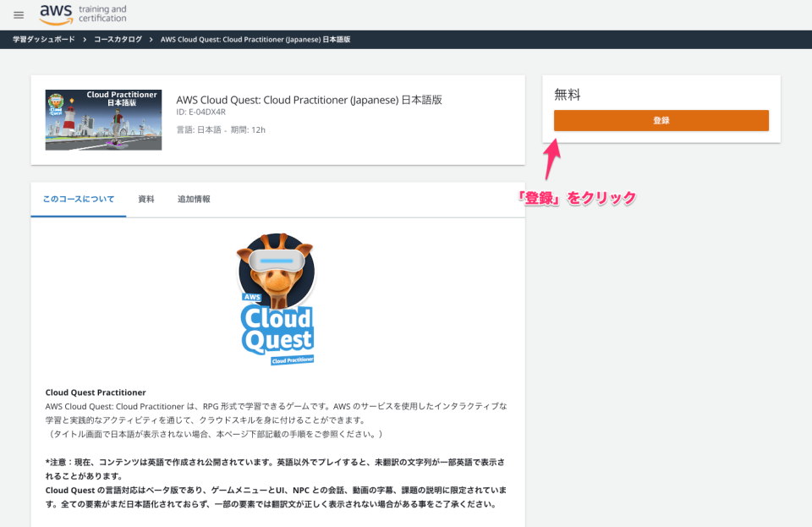Click the breadcrumb chevron after コースカタログ

tap(151, 39)
